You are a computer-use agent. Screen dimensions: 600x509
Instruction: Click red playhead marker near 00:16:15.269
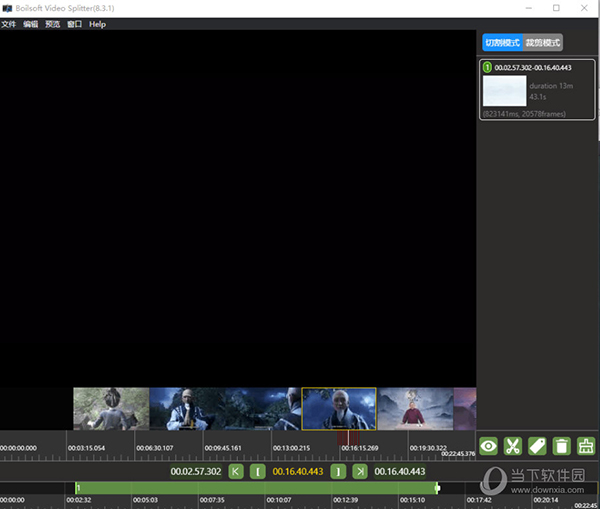click(x=348, y=437)
